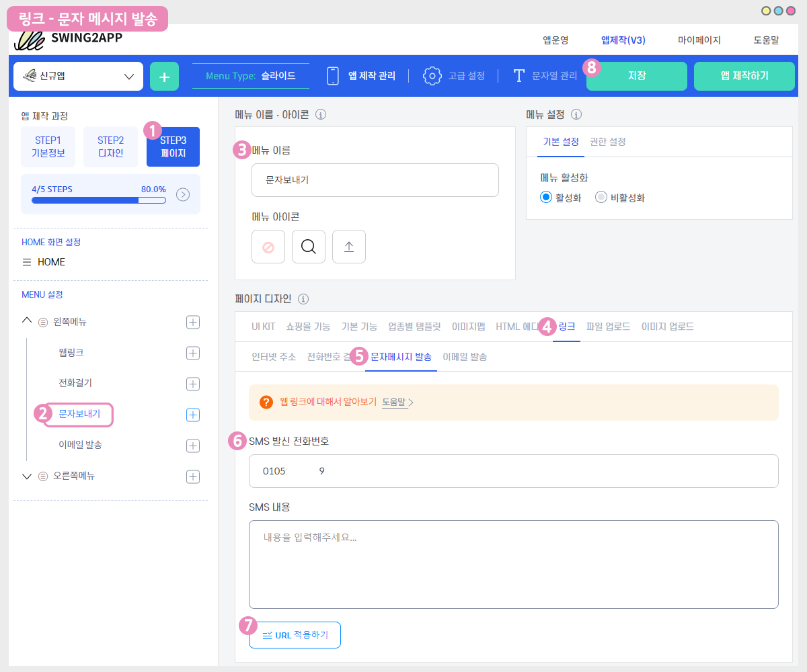Switch to the 권한 설정 tab

(607, 142)
